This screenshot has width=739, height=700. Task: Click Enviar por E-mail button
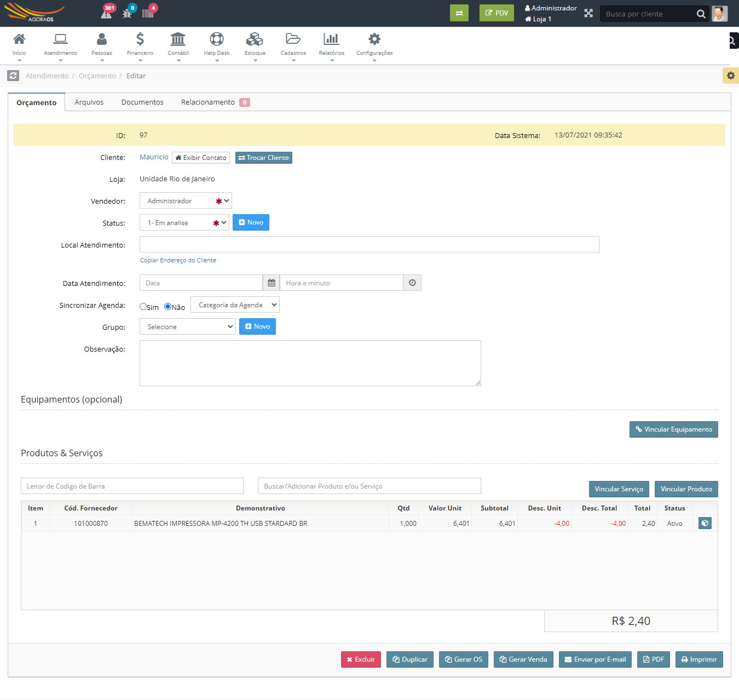click(596, 659)
